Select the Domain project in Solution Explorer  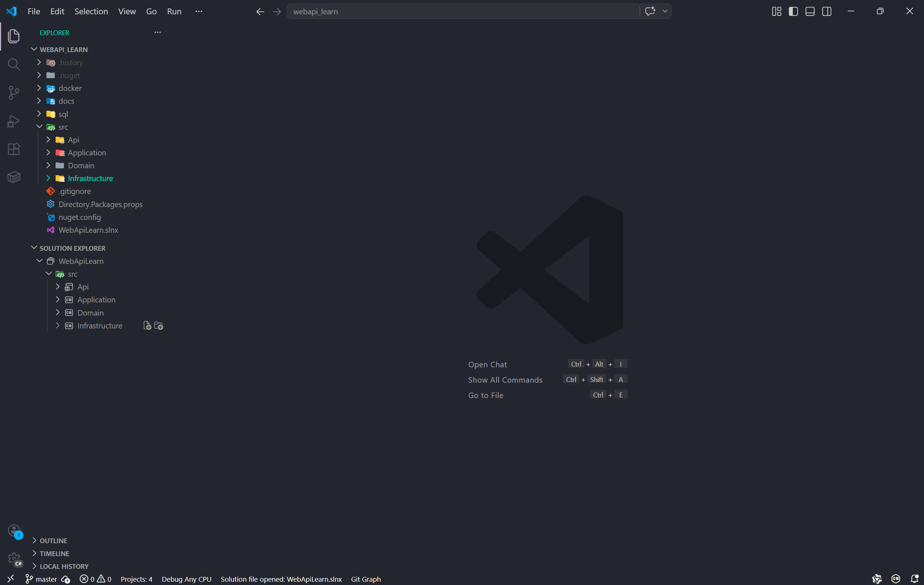click(x=91, y=313)
